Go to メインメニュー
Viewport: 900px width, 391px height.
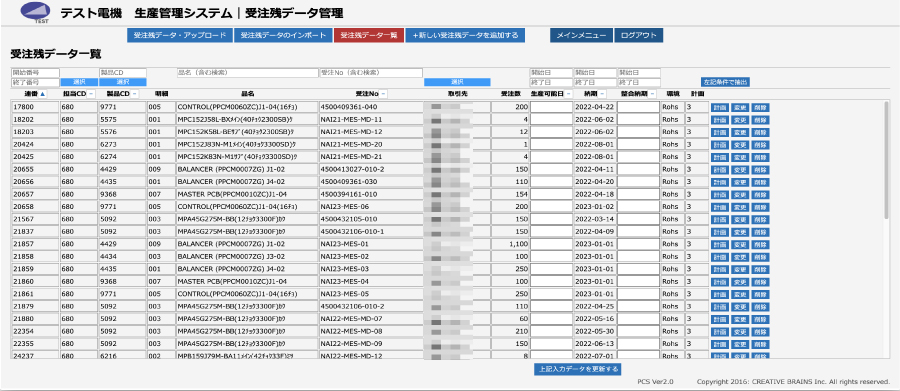[x=581, y=36]
